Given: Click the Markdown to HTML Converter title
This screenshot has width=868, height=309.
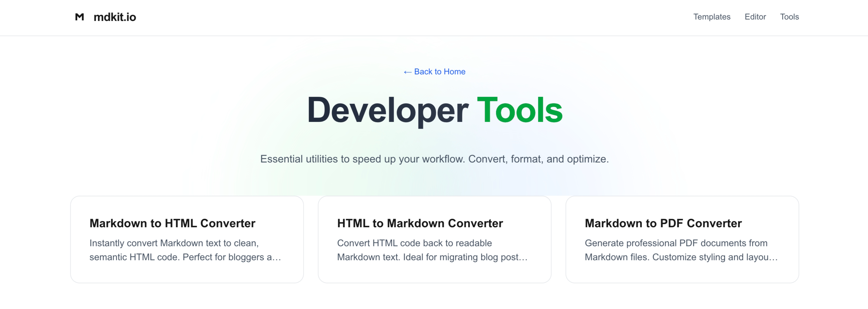Looking at the screenshot, I should (173, 223).
